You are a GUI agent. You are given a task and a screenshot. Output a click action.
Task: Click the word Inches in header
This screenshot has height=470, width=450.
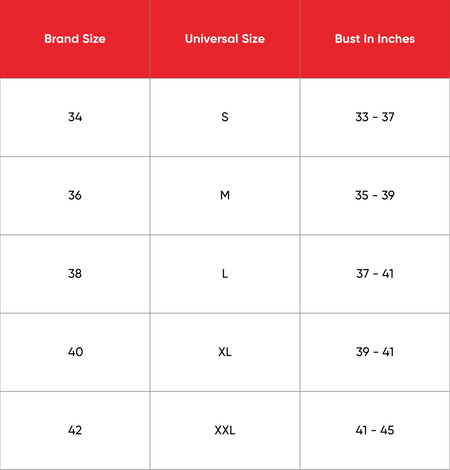(396, 39)
